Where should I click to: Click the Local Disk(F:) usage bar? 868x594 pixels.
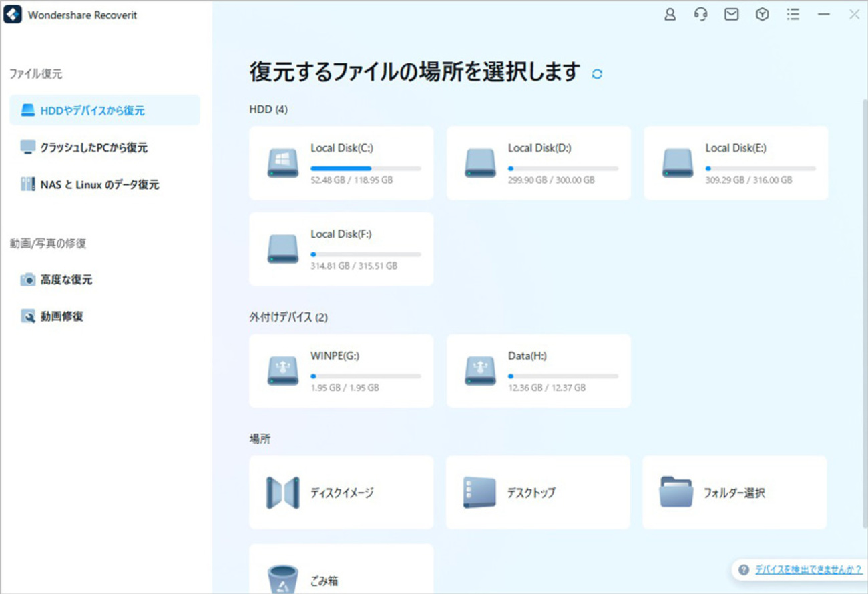click(x=366, y=254)
